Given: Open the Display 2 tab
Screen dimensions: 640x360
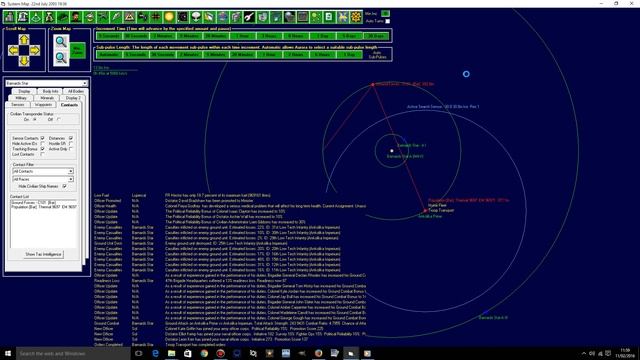Looking at the screenshot, I should [73, 98].
